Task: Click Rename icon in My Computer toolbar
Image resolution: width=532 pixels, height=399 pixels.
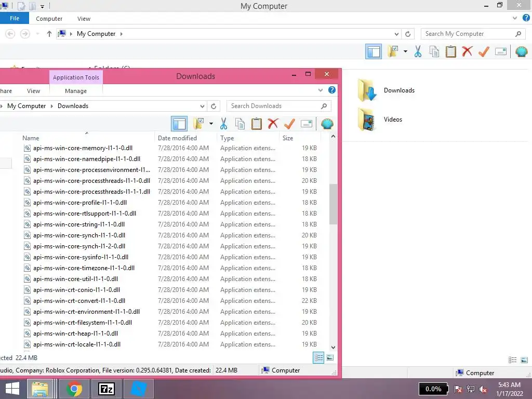Action: pyautogui.click(x=500, y=51)
